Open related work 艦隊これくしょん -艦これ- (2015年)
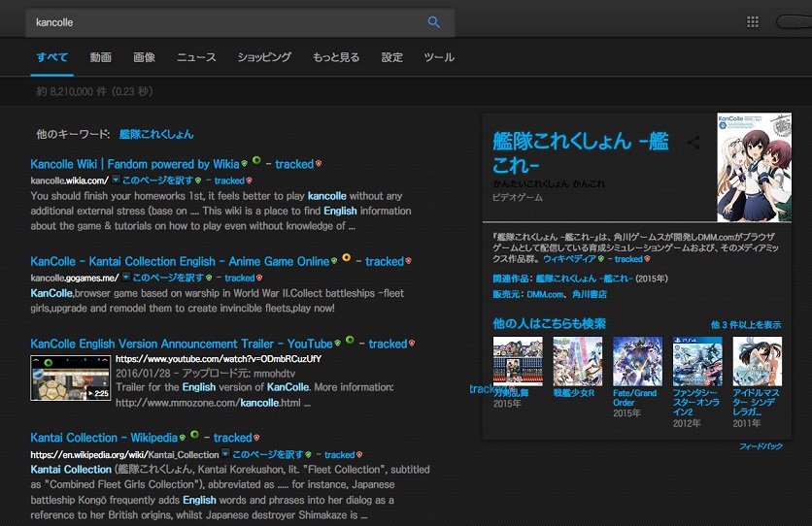The width and height of the screenshot is (812, 526). point(584,279)
